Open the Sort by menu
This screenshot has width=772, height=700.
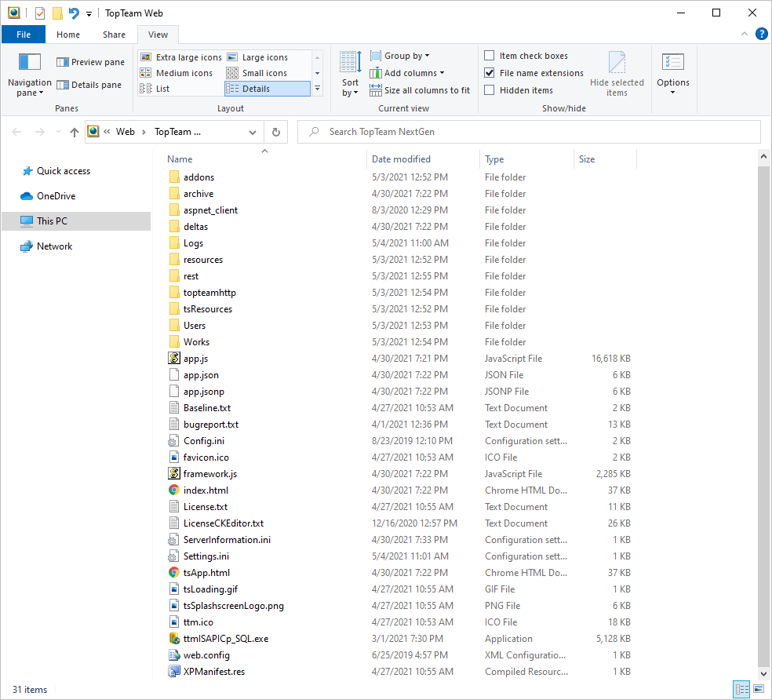[x=350, y=74]
